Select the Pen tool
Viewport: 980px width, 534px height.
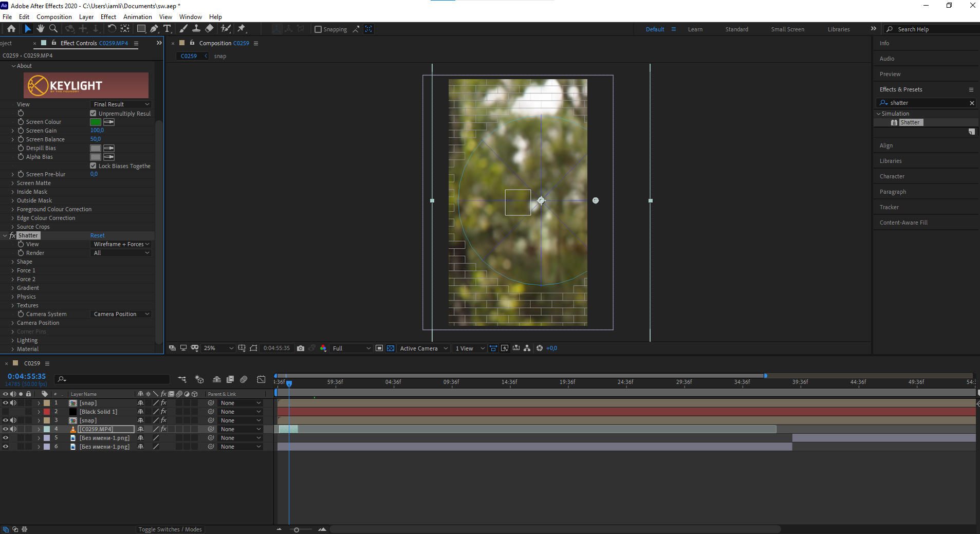coord(154,29)
